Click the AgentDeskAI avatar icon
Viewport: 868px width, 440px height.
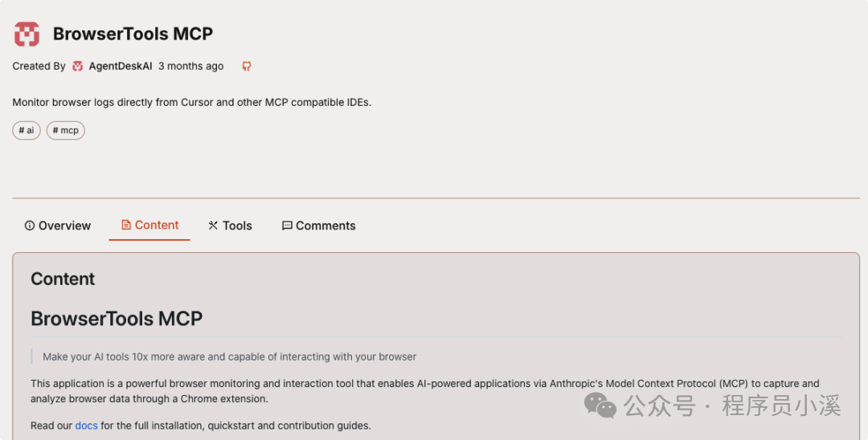pos(78,67)
